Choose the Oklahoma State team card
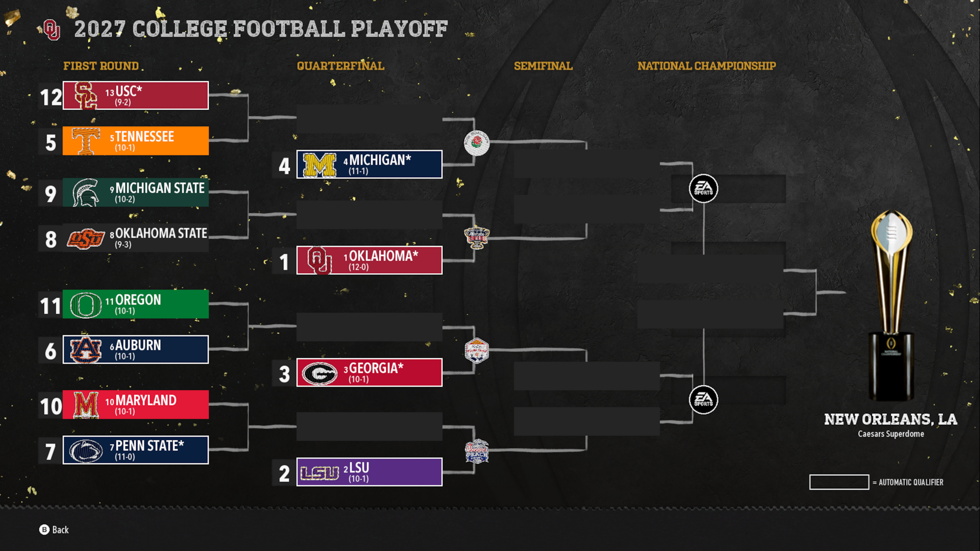Screen dimensions: 980x551 tap(135, 238)
